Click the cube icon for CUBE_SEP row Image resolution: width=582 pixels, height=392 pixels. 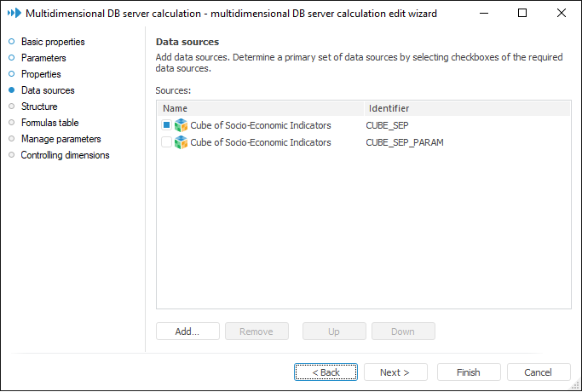(181, 125)
